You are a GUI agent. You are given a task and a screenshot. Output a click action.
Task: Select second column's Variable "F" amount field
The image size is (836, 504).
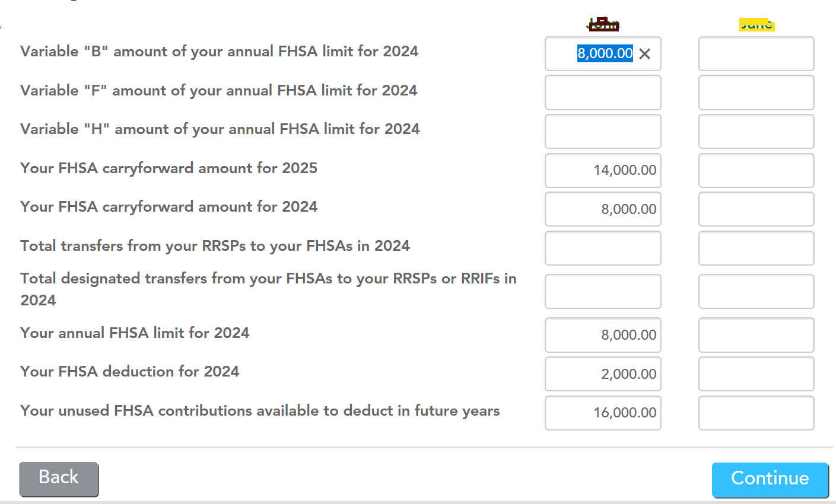tap(756, 92)
